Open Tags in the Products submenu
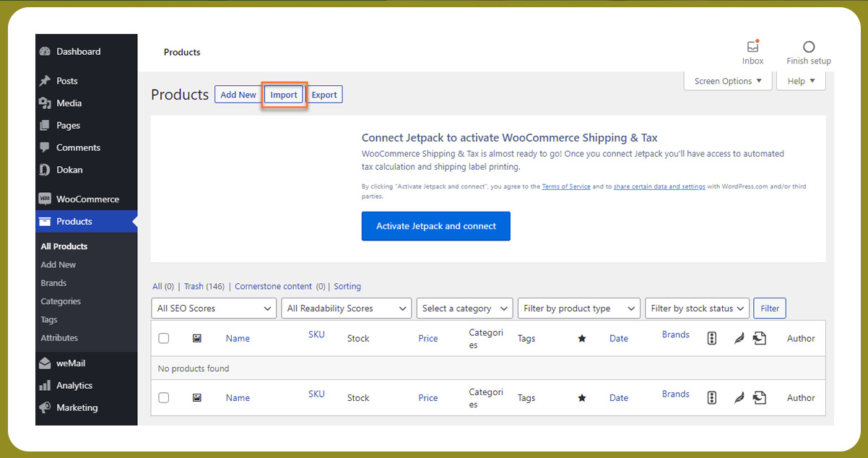 [49, 320]
